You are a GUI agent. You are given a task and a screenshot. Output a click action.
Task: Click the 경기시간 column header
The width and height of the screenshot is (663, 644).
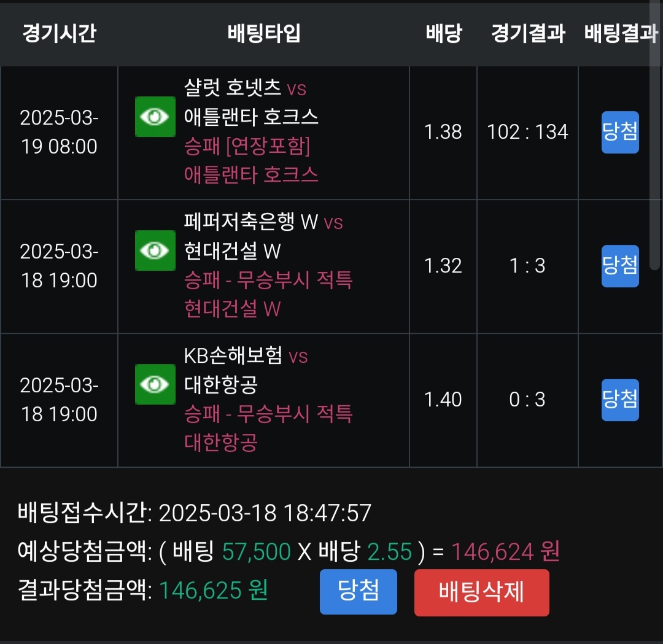pos(59,33)
